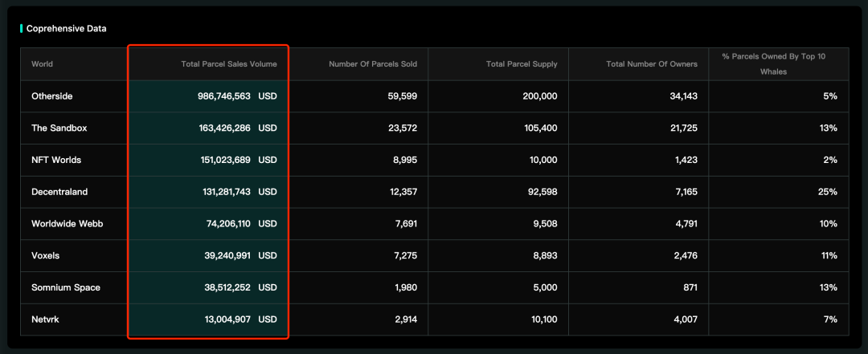Click % Parcels Owned By Top 10 Whales header
Screen dimensions: 868x354
774,64
